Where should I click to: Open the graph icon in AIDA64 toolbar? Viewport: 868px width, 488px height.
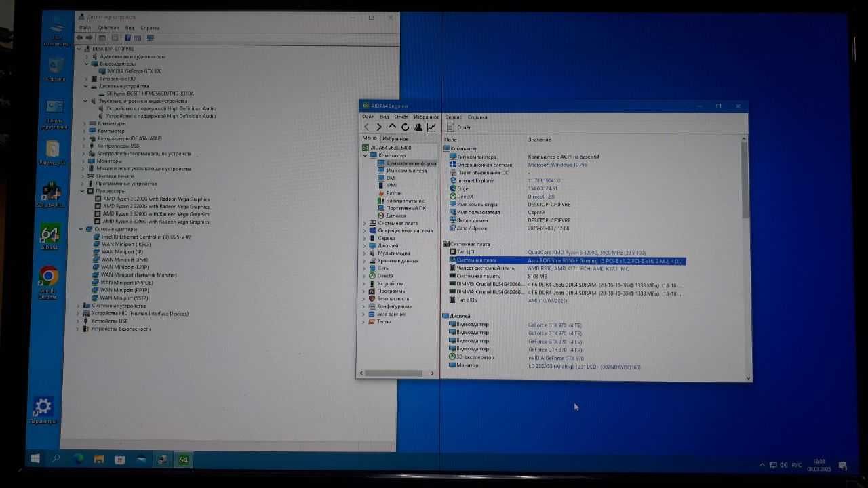pos(431,127)
